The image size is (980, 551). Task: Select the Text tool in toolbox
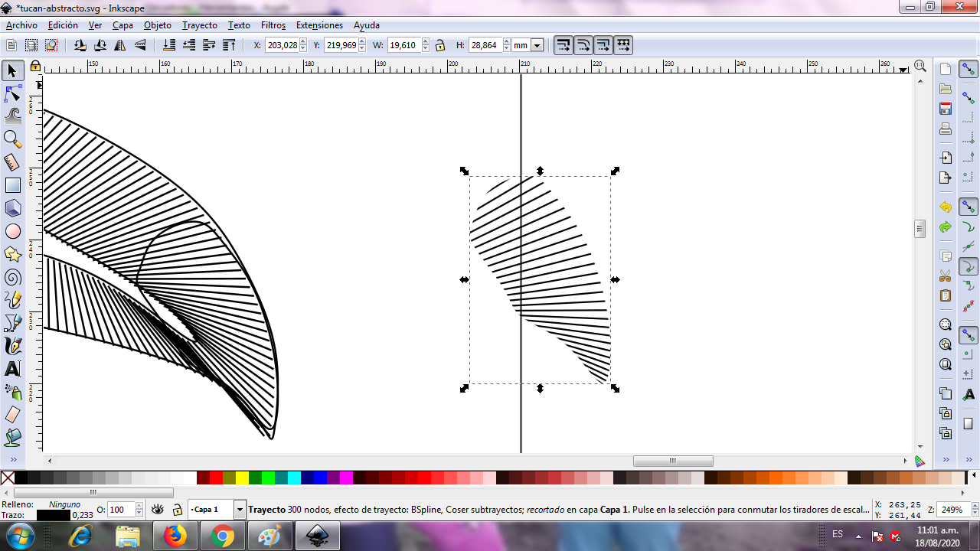12,369
